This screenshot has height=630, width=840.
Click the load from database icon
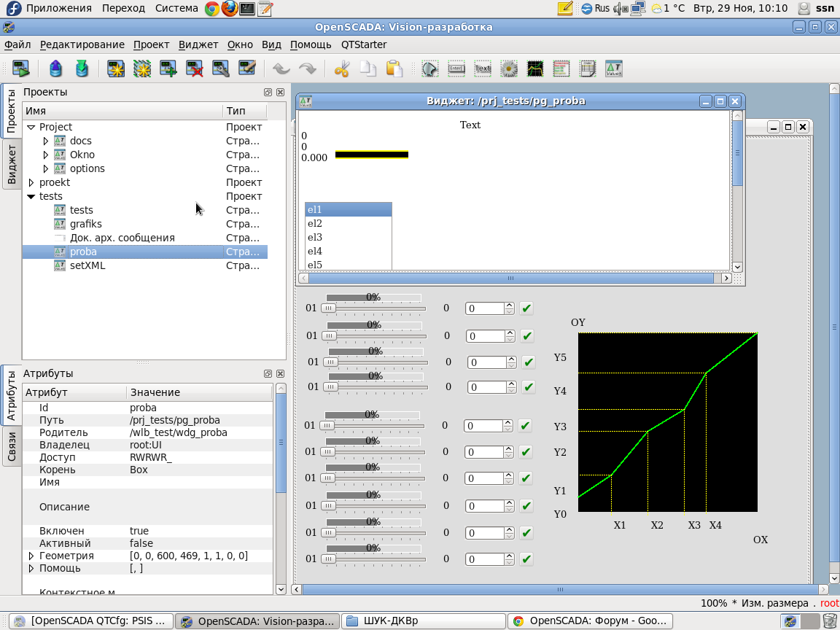(x=56, y=69)
